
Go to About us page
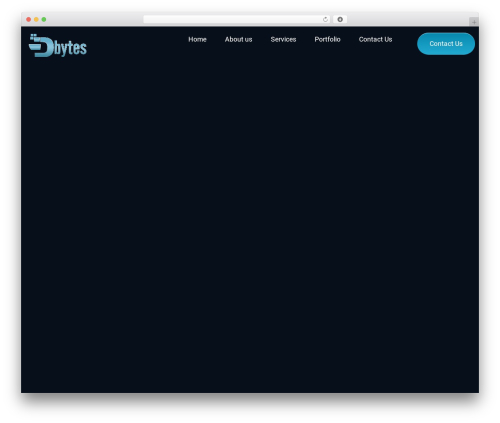[x=238, y=39]
